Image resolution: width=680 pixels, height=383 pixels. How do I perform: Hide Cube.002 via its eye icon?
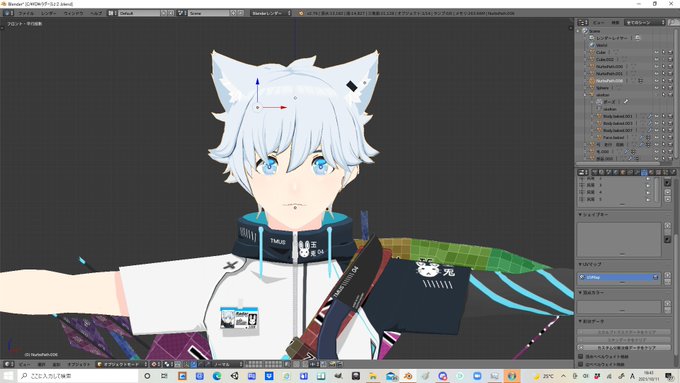point(657,59)
